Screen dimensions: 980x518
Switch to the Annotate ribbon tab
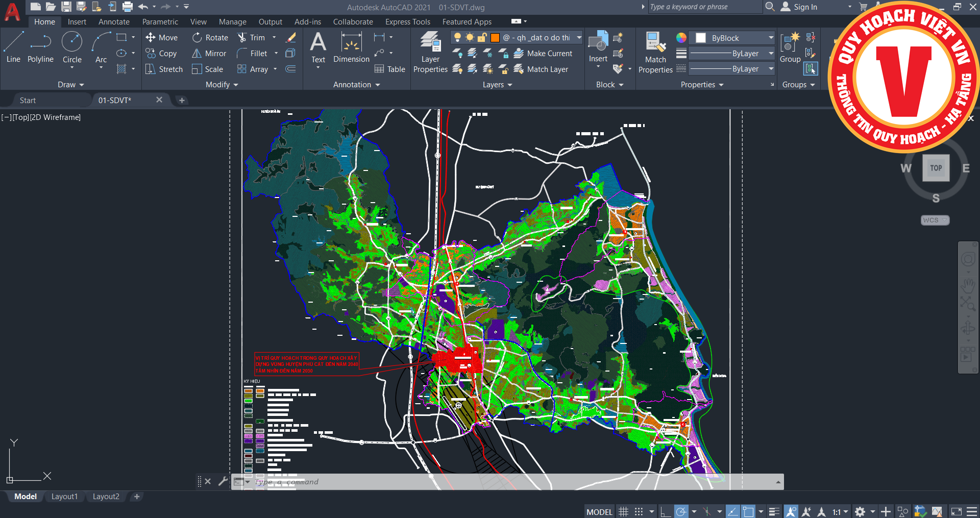114,22
